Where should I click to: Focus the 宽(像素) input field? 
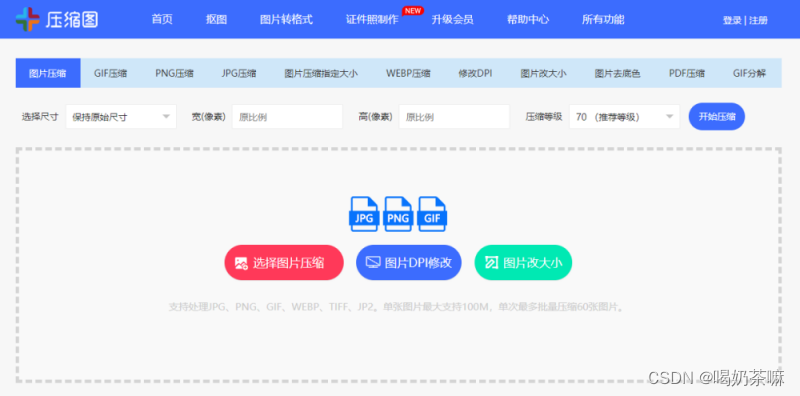(x=287, y=117)
